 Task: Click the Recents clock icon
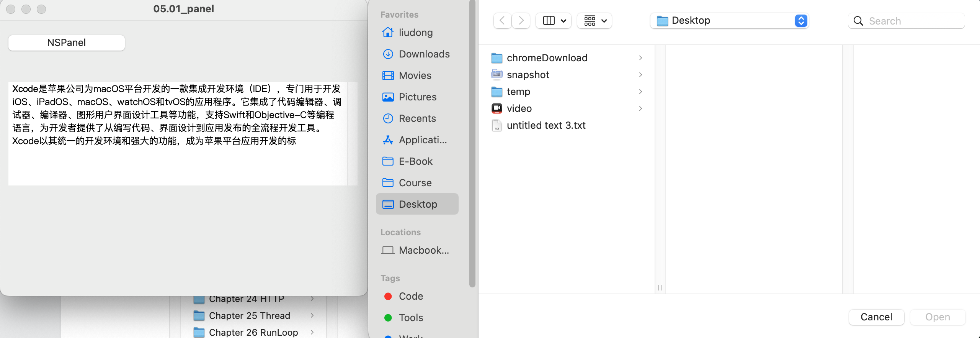point(388,118)
